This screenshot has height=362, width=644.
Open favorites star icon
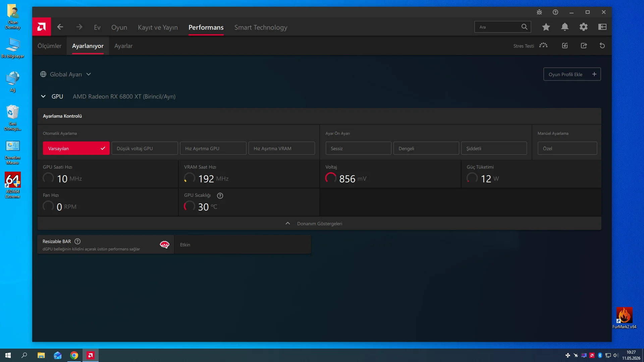[546, 27]
